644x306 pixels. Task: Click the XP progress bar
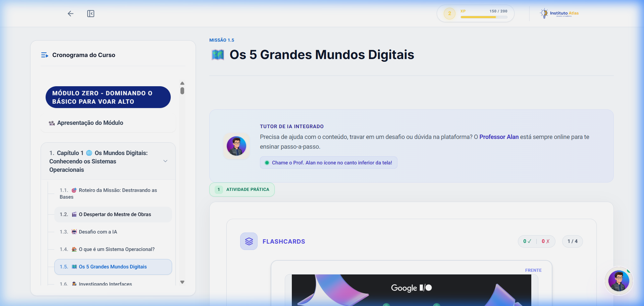point(484,17)
